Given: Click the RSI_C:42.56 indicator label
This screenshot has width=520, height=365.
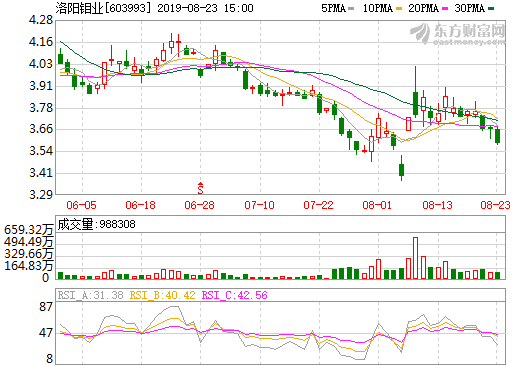Looking at the screenshot, I should [235, 295].
